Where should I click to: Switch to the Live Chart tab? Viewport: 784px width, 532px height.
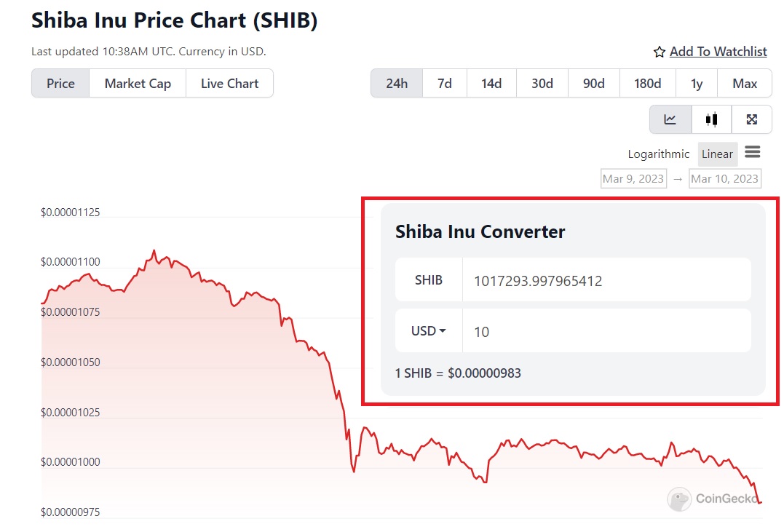point(229,83)
